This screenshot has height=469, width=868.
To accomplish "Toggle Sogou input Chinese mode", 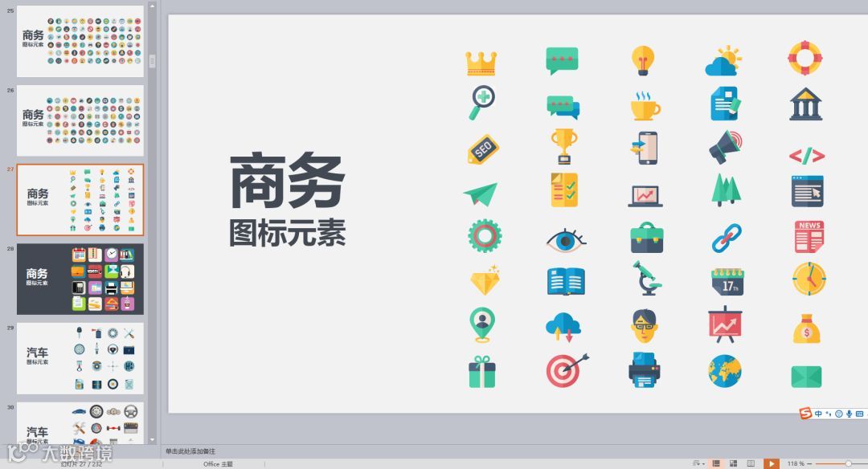I will (818, 414).
